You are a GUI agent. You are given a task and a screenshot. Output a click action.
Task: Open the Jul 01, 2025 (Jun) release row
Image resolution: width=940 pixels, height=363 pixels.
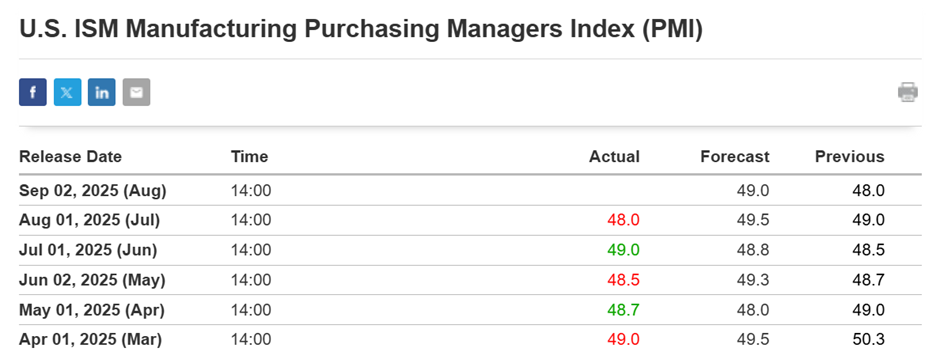tap(470, 250)
